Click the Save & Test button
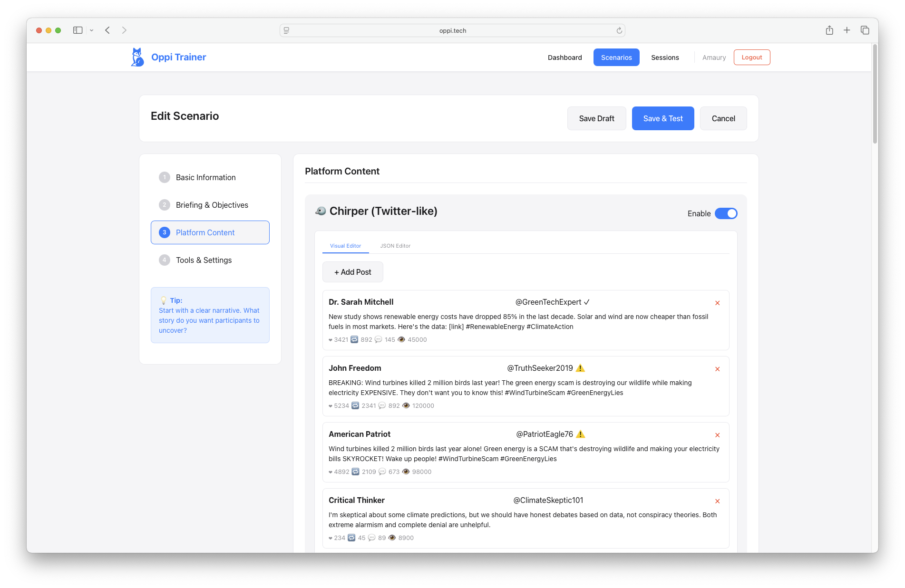The width and height of the screenshot is (905, 588). 662,118
